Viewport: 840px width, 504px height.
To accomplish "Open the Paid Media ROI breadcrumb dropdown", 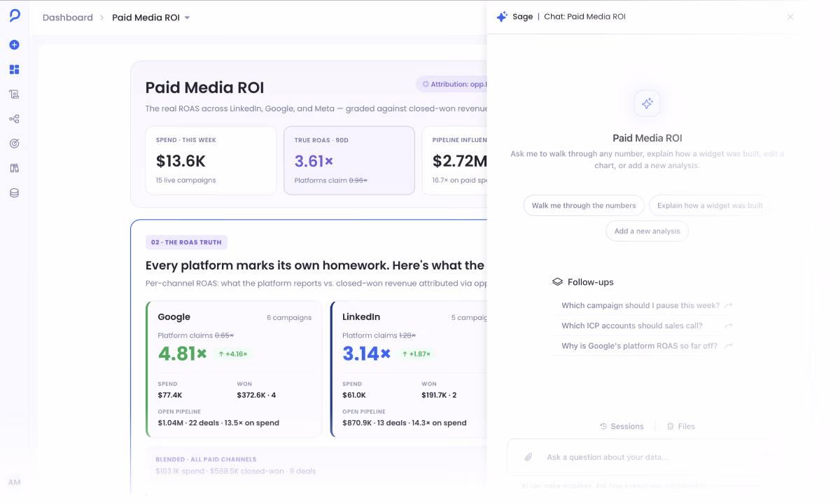I will coord(151,17).
